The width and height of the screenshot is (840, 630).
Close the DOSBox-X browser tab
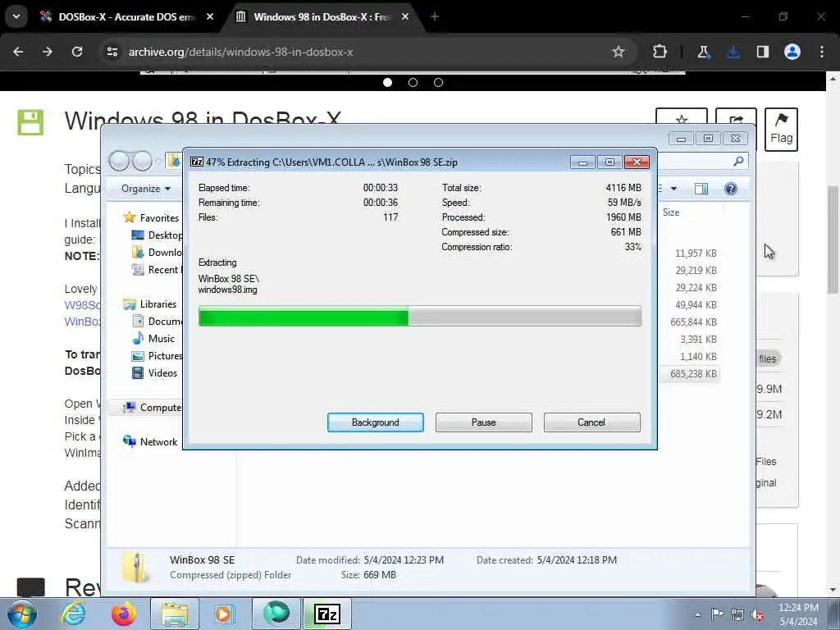coord(210,16)
